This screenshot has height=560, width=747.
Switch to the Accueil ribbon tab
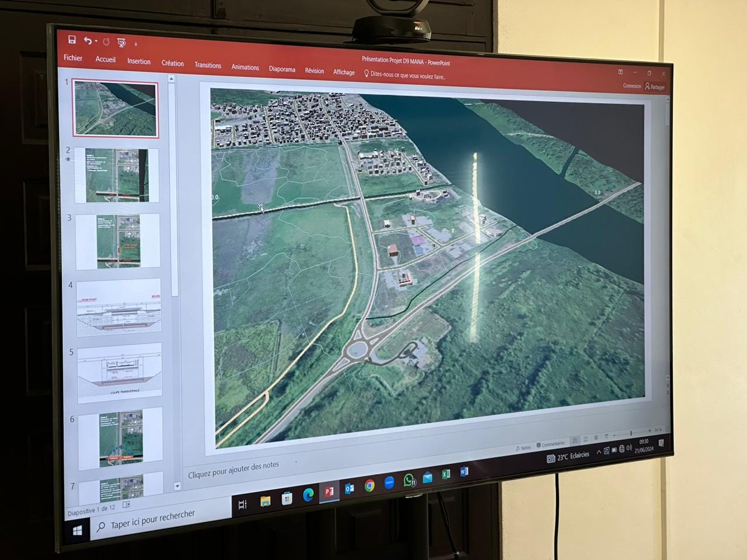click(106, 60)
